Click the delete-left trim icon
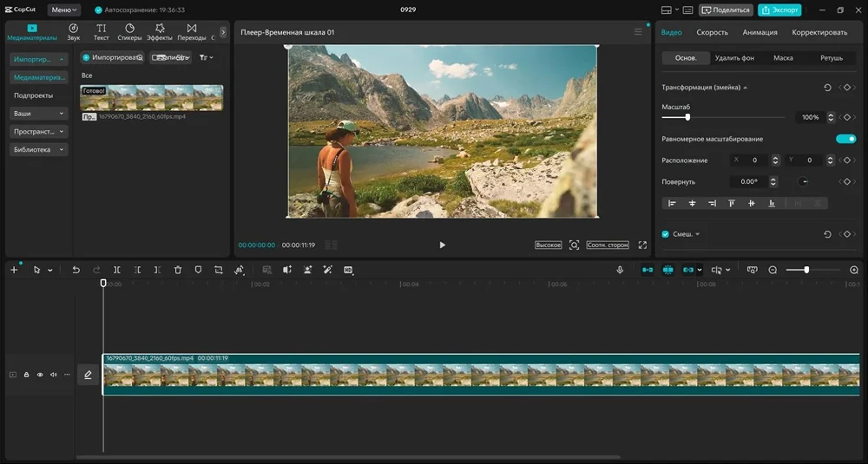868x464 pixels. pos(137,270)
